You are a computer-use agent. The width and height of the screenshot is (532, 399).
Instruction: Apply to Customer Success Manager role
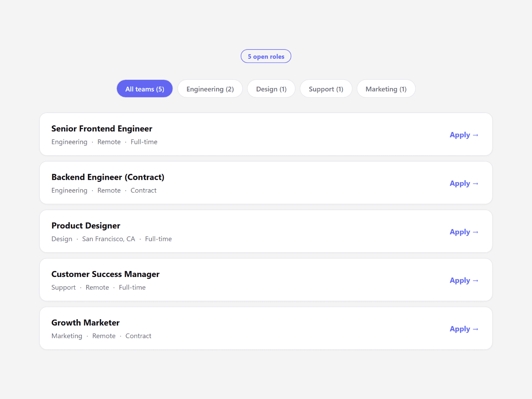[464, 280]
